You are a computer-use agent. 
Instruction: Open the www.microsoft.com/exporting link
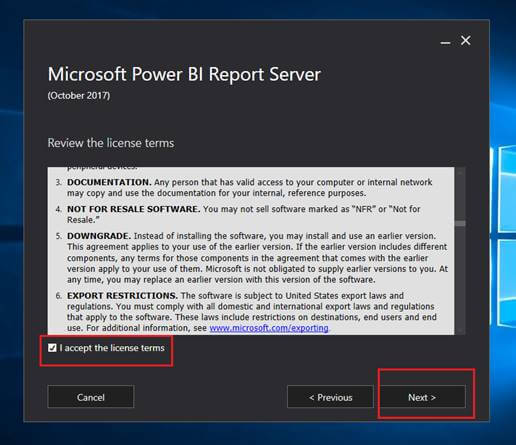269,328
